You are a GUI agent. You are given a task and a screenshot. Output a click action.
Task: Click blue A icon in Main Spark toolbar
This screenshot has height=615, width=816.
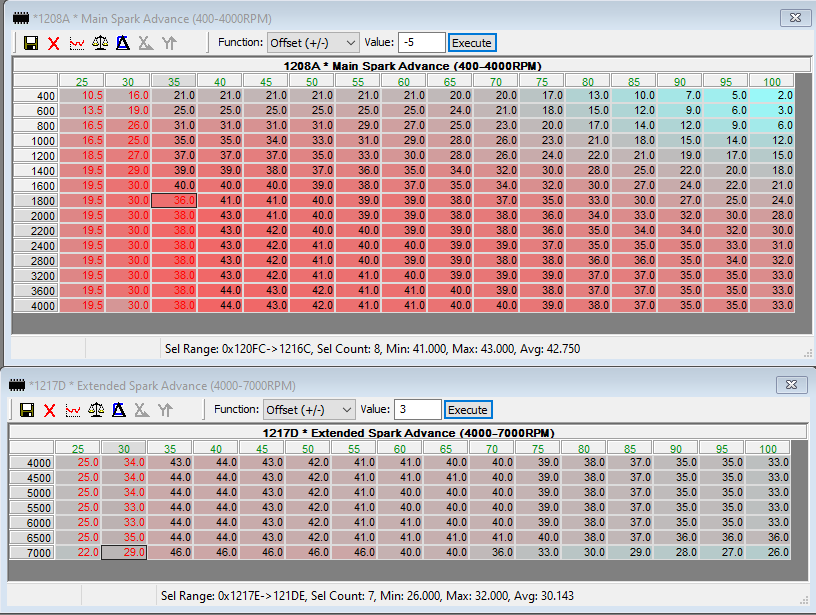122,43
